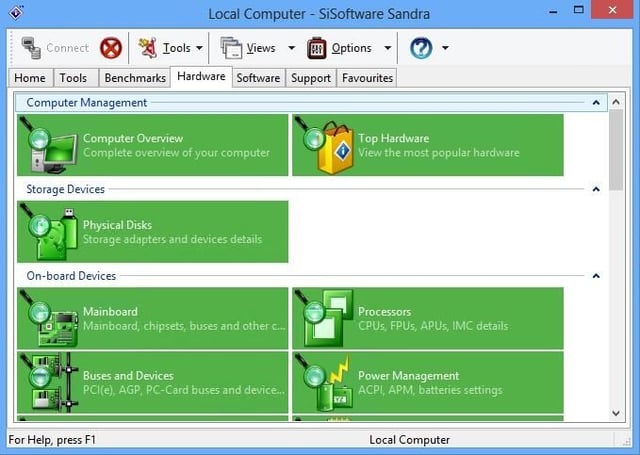Switch to the Favourites tab

coord(367,78)
